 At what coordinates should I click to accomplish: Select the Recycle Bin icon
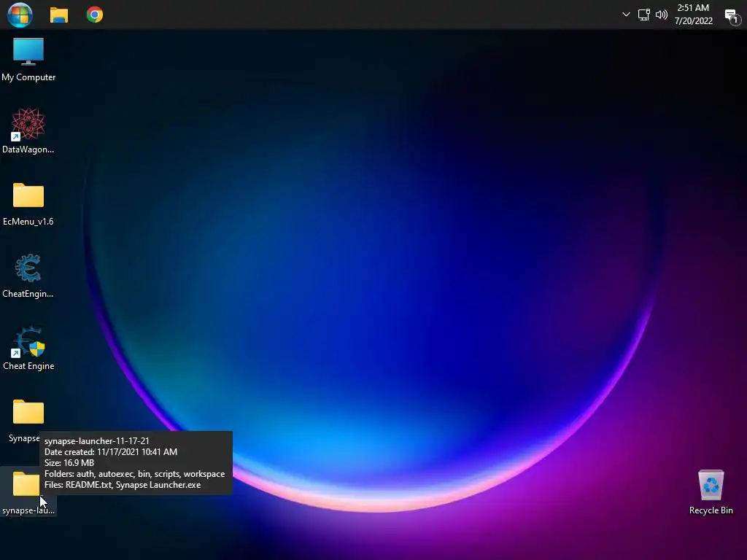pyautogui.click(x=711, y=485)
